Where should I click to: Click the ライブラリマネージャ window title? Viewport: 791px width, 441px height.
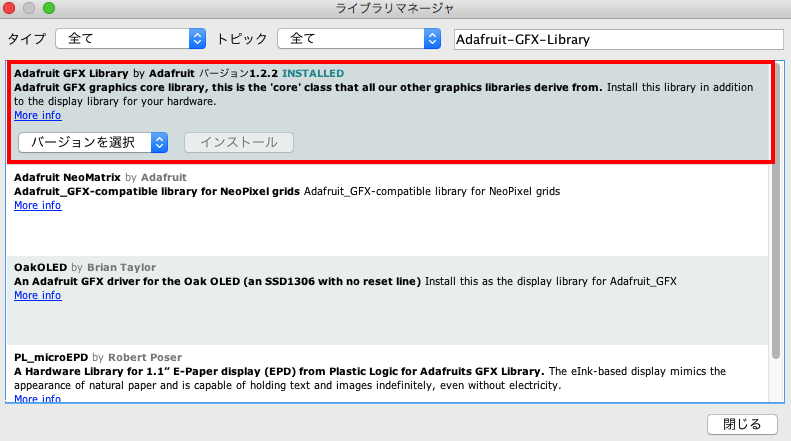coord(395,9)
